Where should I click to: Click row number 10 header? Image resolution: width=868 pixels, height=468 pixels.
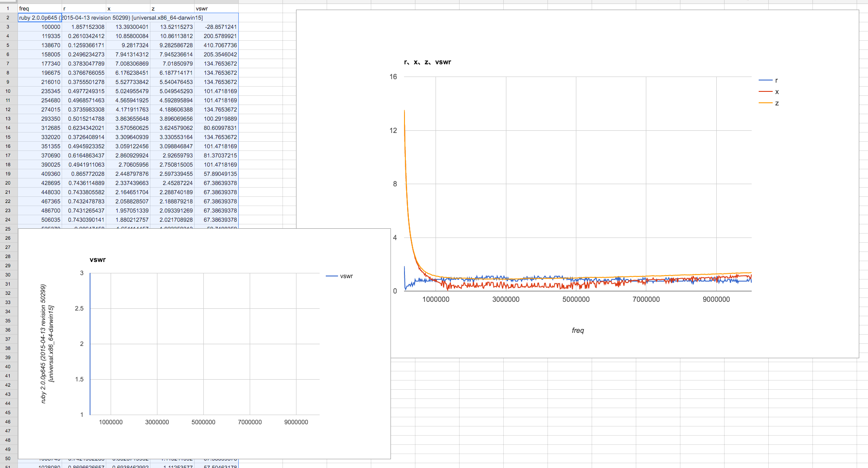8,91
